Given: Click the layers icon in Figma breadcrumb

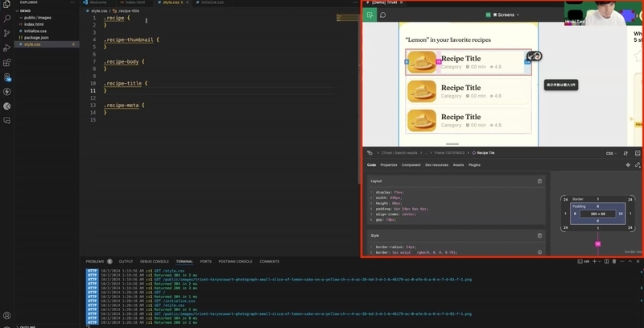Looking at the screenshot, I should pos(369,153).
